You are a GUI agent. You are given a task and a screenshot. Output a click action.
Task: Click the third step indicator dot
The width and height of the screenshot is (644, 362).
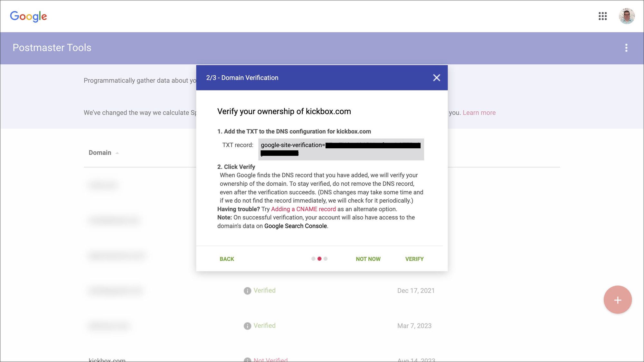tap(326, 259)
